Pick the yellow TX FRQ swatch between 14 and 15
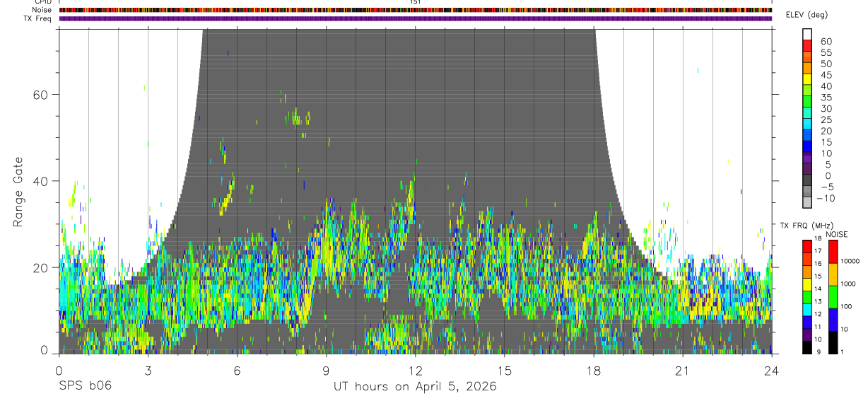 click(807, 283)
